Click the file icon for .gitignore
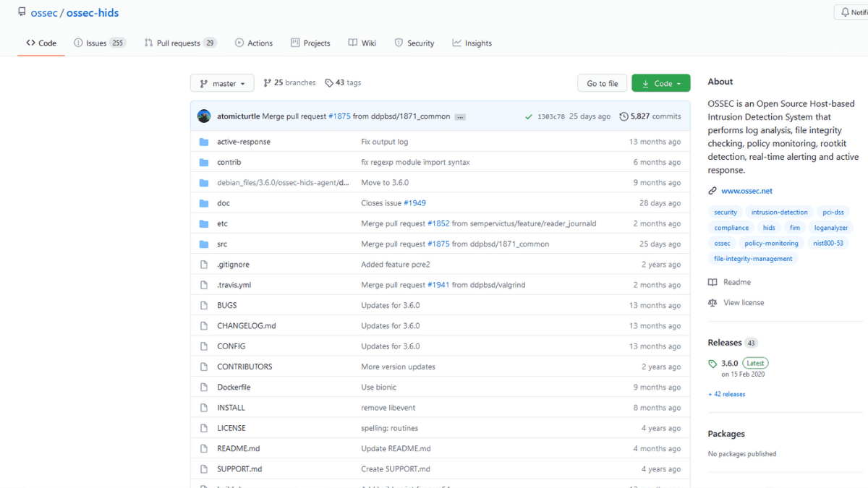 click(x=204, y=265)
